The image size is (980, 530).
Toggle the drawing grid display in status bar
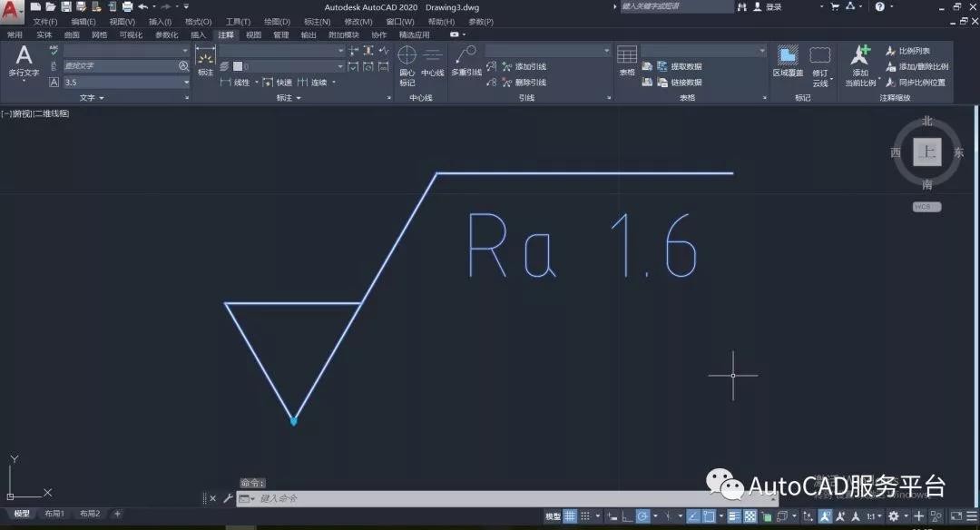click(570, 515)
